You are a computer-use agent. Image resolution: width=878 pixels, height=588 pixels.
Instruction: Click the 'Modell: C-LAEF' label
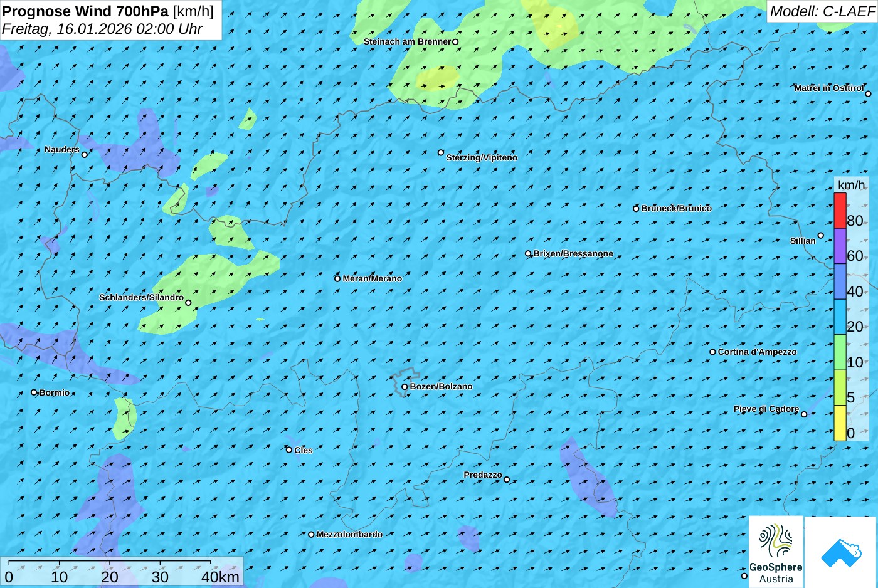click(x=822, y=11)
